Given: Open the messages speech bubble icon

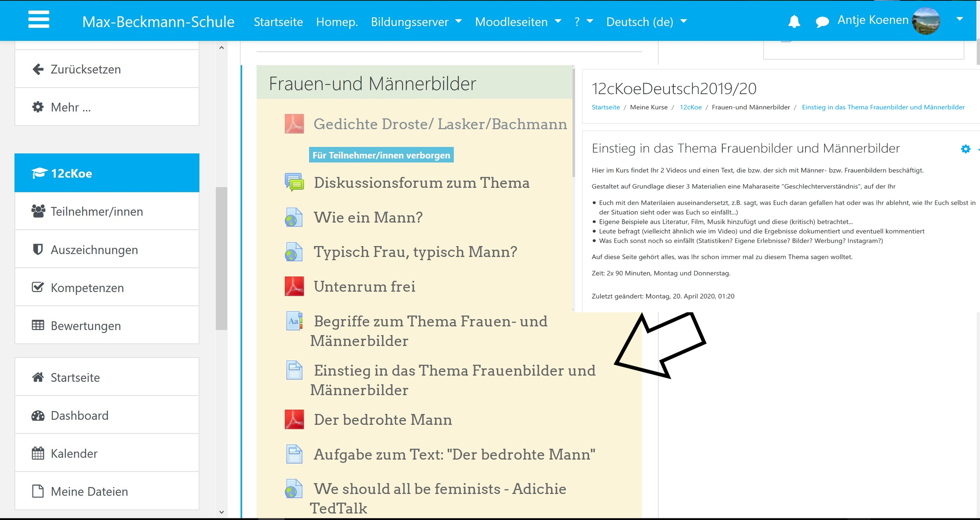Looking at the screenshot, I should pos(822,22).
